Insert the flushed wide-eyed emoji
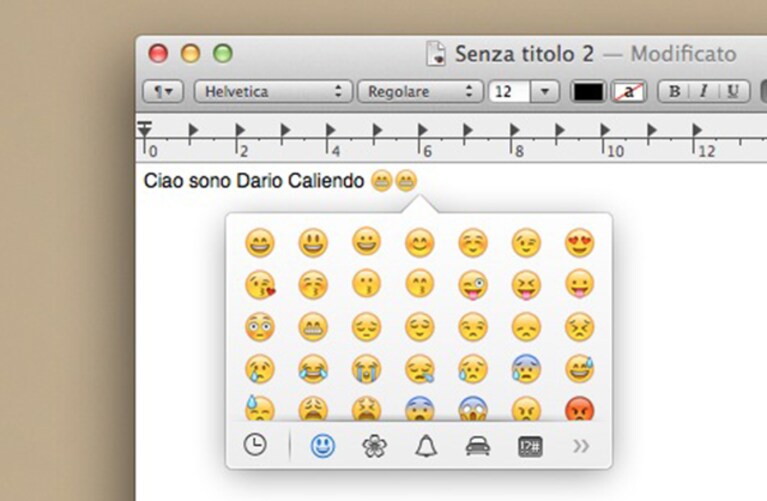This screenshot has height=501, width=767. [x=260, y=327]
